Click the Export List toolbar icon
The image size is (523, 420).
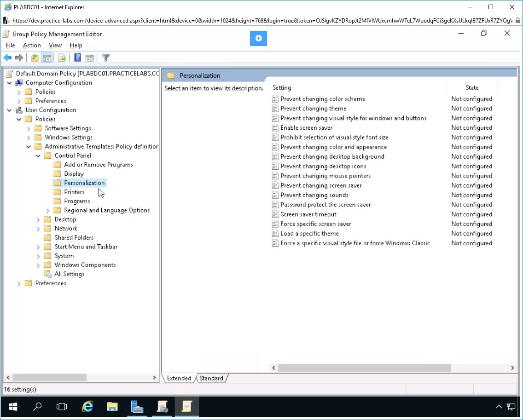62,58
